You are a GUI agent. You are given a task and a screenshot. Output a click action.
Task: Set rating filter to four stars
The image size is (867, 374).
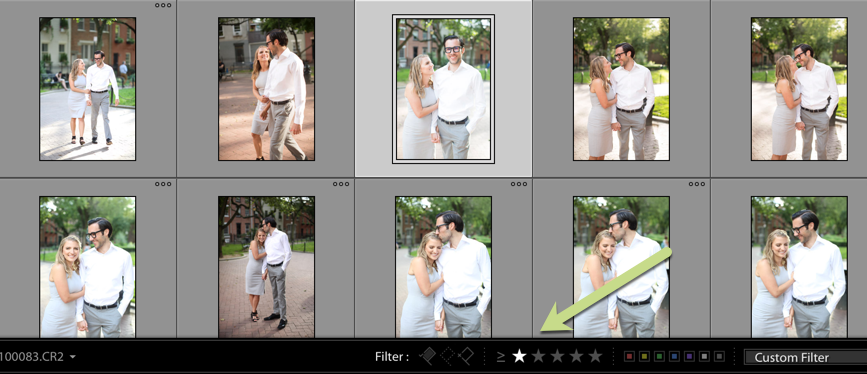click(576, 356)
